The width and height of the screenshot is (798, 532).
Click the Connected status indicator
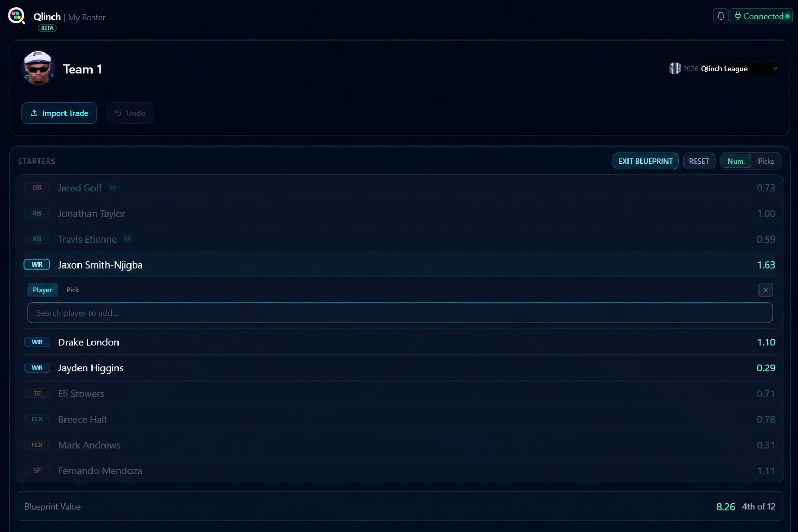tap(762, 16)
